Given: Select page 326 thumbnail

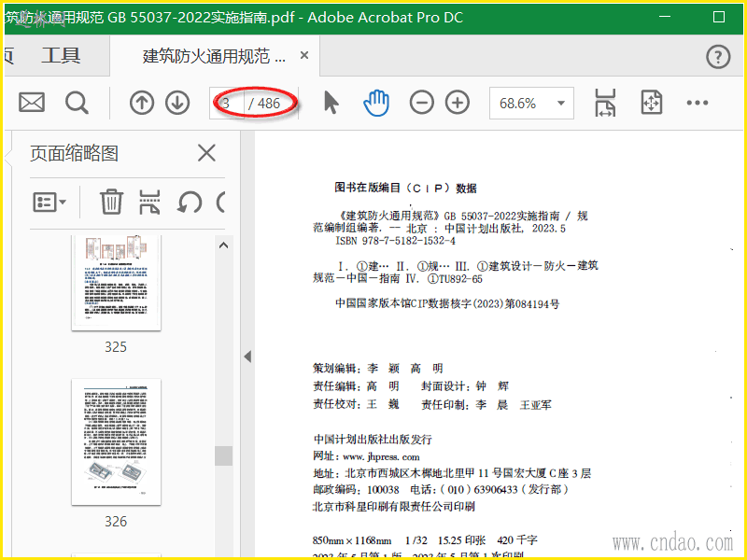Looking at the screenshot, I should tap(116, 441).
